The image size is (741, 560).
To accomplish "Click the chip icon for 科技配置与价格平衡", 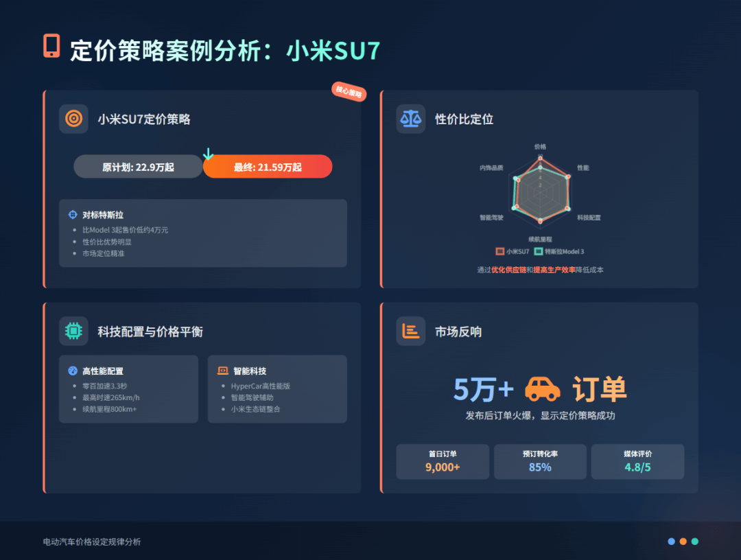I will (x=73, y=331).
